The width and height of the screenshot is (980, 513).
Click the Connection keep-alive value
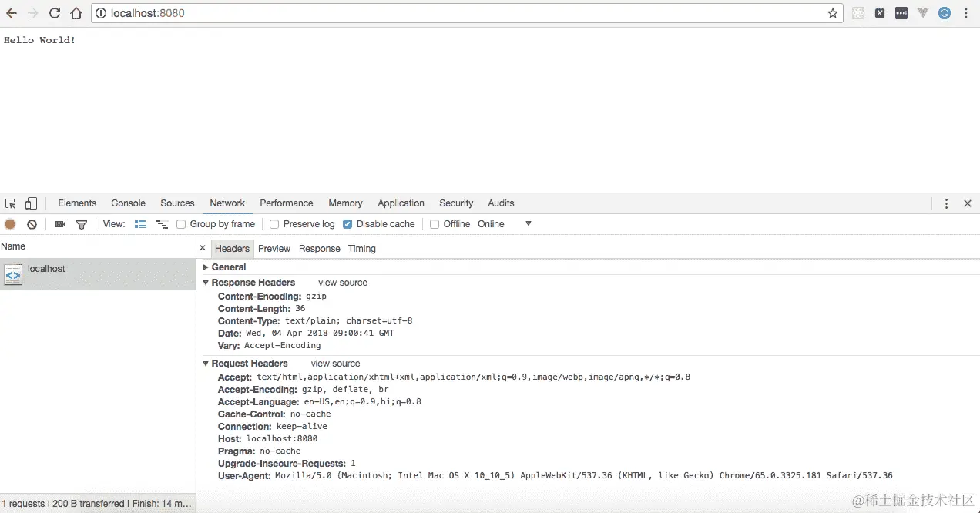[301, 427]
